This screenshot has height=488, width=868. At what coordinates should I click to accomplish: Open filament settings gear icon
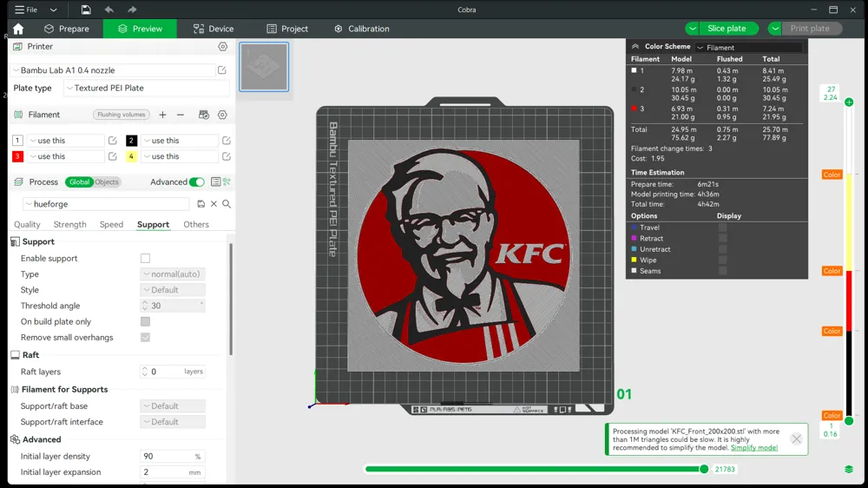[x=222, y=115]
